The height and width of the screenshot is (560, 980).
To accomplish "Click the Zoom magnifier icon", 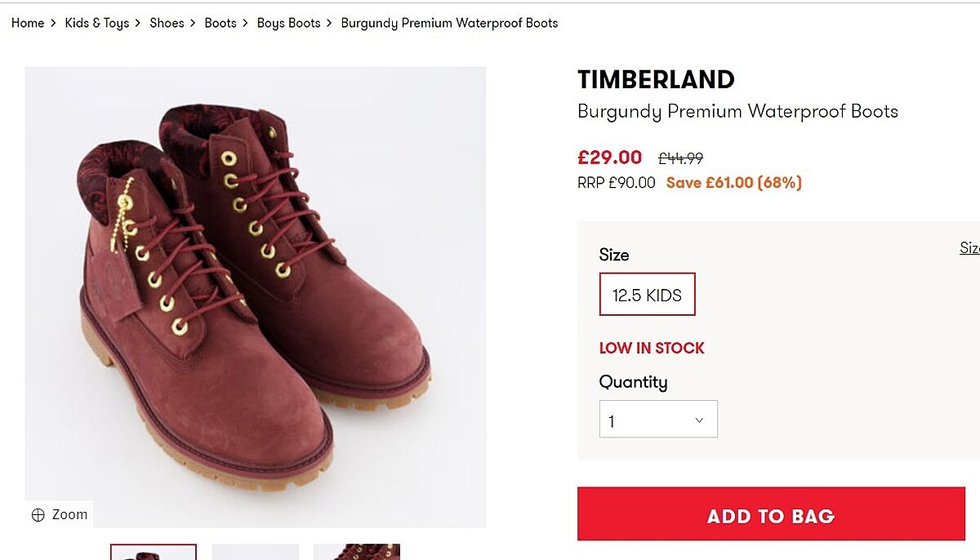I will (38, 515).
